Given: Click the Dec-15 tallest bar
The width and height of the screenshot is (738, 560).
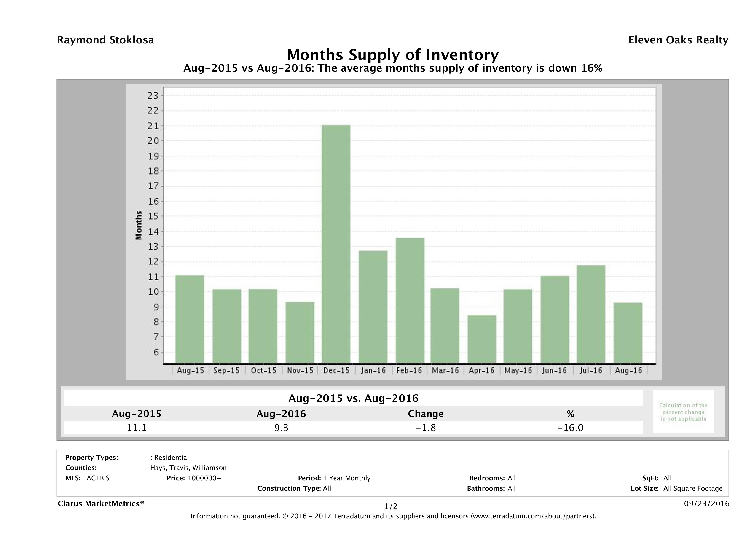Looking at the screenshot, I should 336,244.
